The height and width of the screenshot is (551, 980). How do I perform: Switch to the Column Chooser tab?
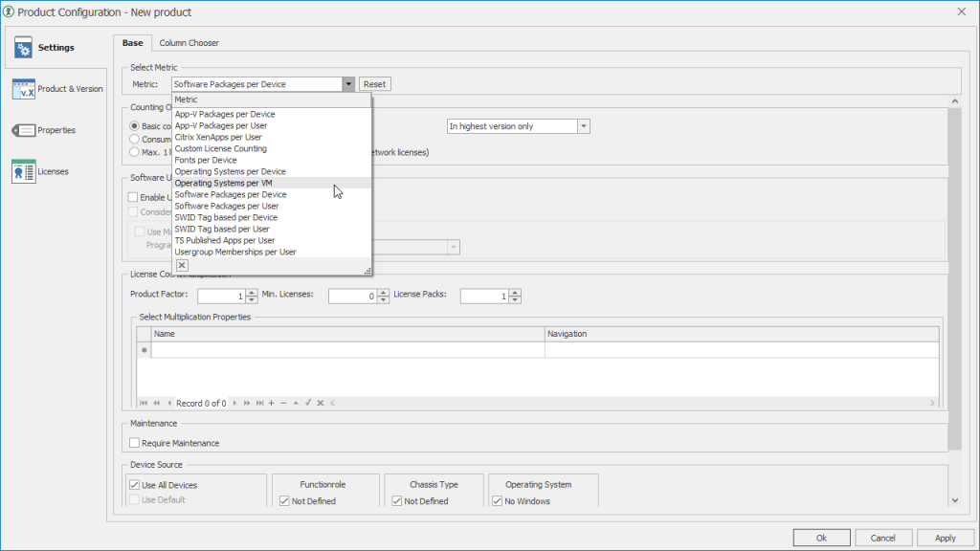point(189,43)
